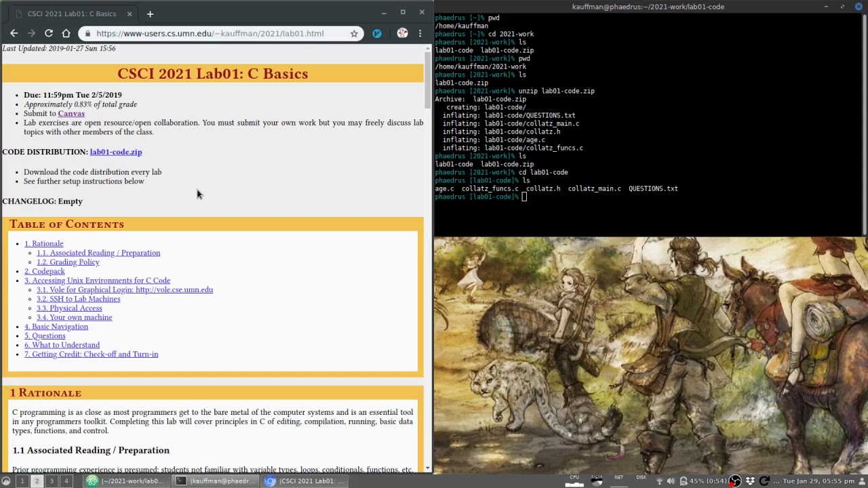Open the OBS recording tray icon

(x=735, y=481)
